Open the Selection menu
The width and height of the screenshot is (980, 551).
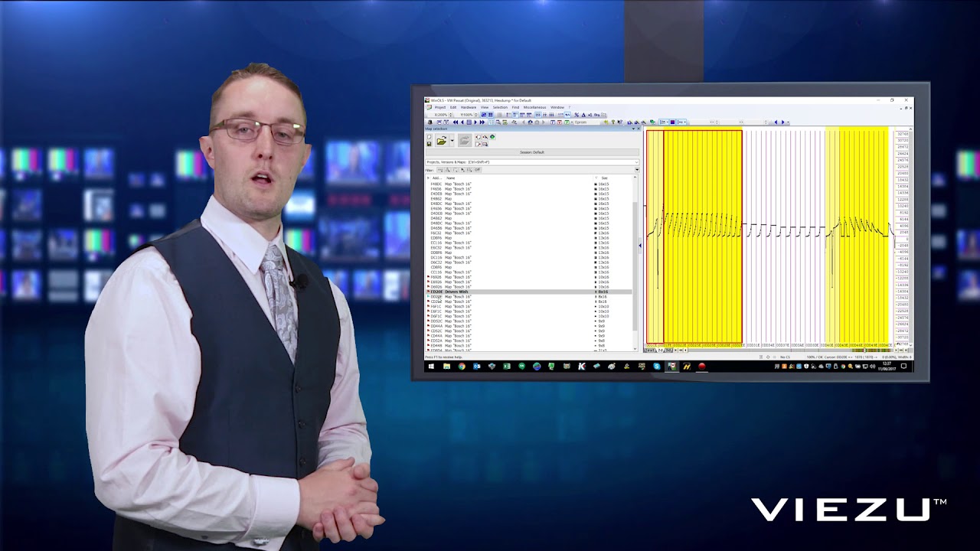500,107
